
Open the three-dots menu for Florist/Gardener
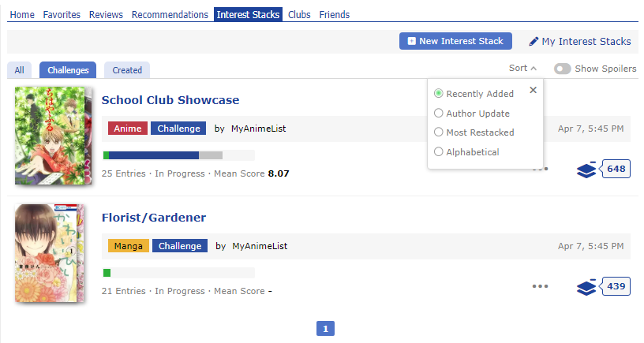tap(540, 286)
